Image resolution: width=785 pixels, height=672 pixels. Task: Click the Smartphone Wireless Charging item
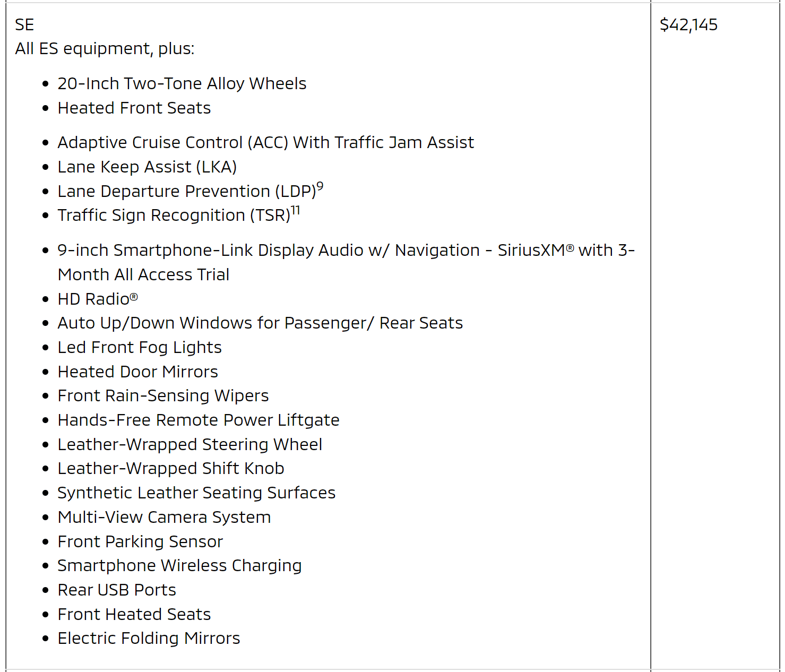(179, 566)
